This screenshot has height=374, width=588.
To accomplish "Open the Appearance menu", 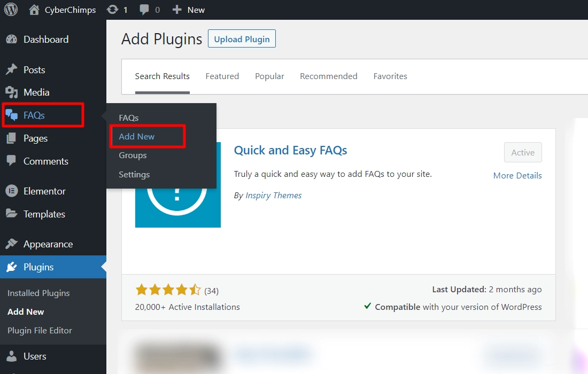I will (53, 244).
